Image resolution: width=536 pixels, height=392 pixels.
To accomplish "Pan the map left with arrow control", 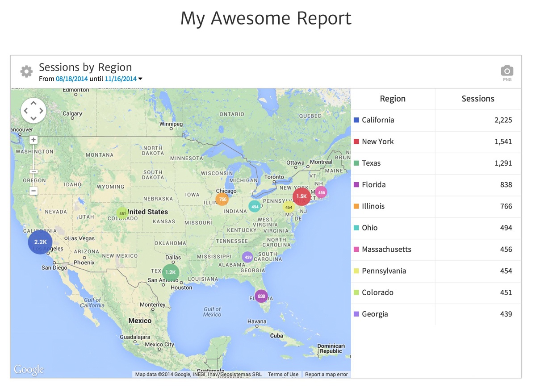I will pos(26,111).
